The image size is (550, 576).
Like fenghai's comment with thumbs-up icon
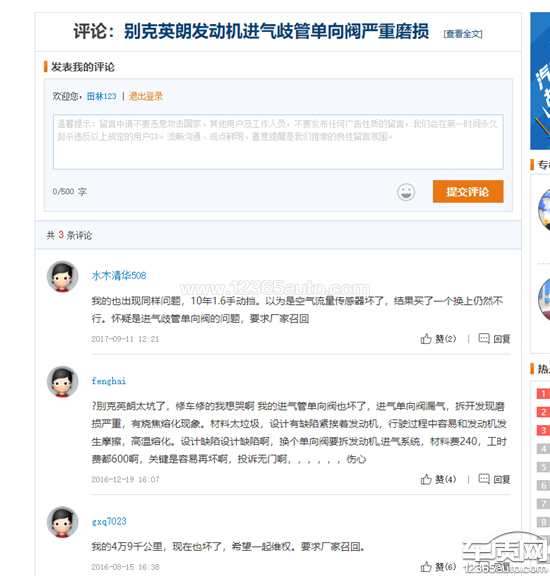[426, 479]
